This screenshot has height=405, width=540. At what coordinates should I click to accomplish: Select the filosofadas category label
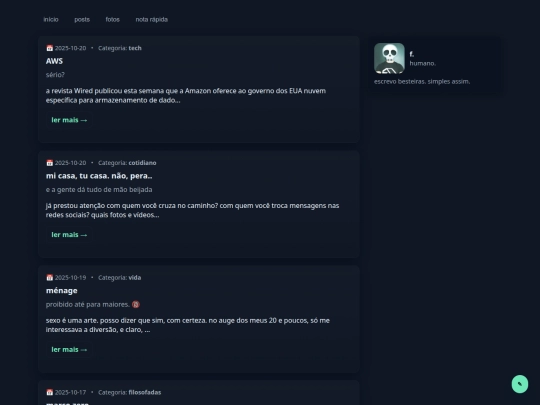coord(145,392)
